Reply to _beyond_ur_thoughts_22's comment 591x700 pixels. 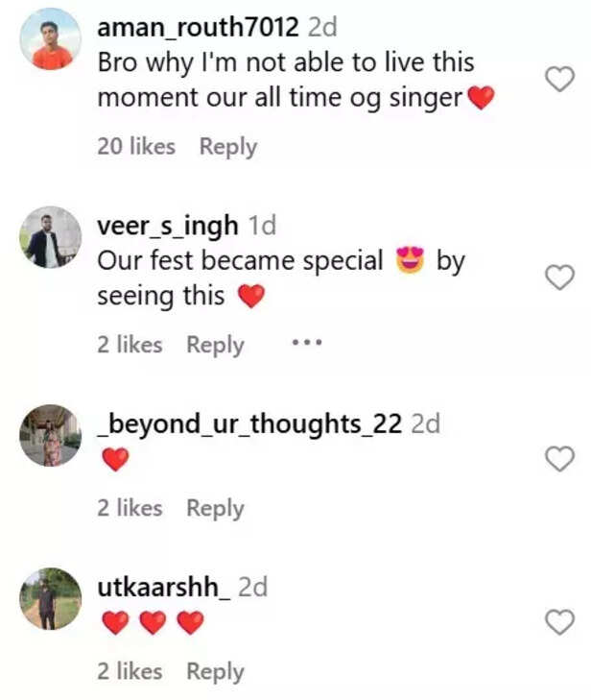(x=215, y=508)
